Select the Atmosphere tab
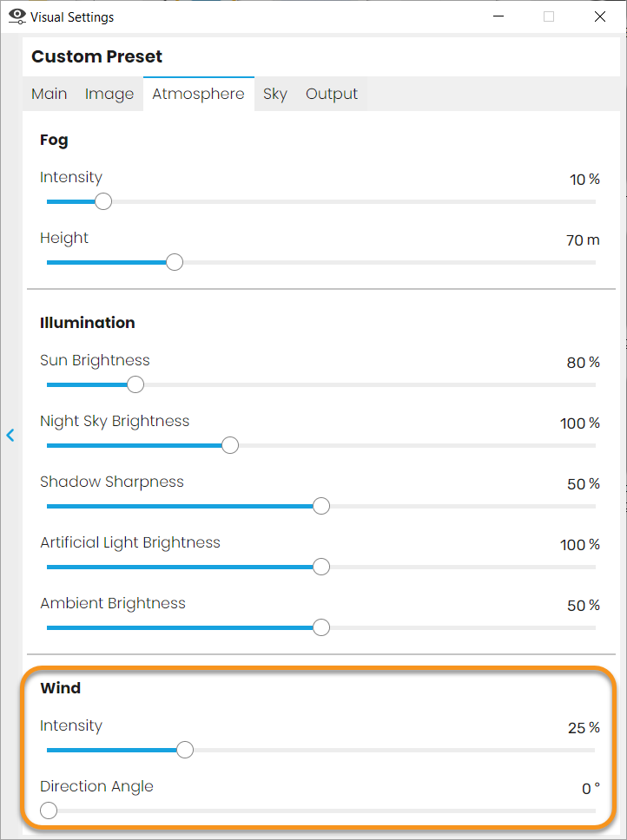Screen dimensions: 627x840 click(x=198, y=94)
